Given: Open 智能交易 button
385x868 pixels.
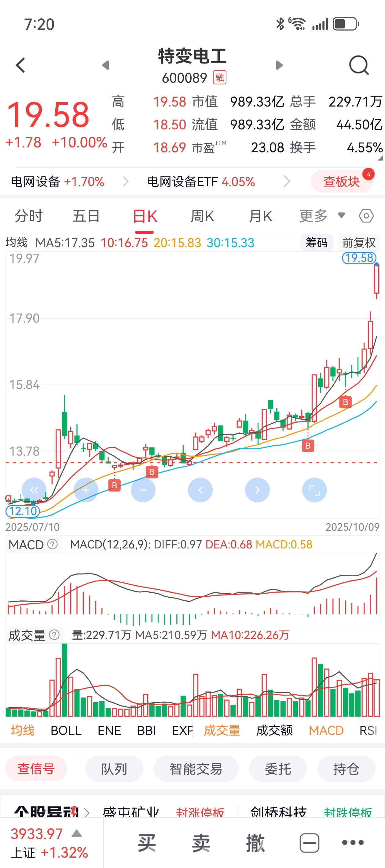Looking at the screenshot, I should (x=196, y=769).
